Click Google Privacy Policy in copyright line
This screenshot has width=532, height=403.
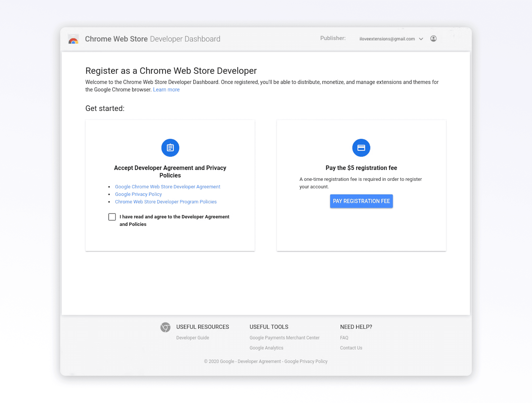tap(306, 361)
